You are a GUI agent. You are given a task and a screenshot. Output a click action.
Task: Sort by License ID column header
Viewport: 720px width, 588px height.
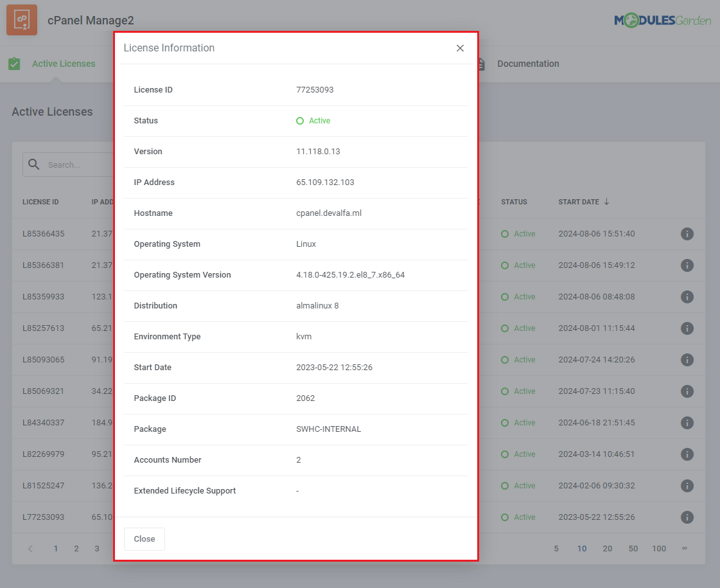(x=40, y=202)
